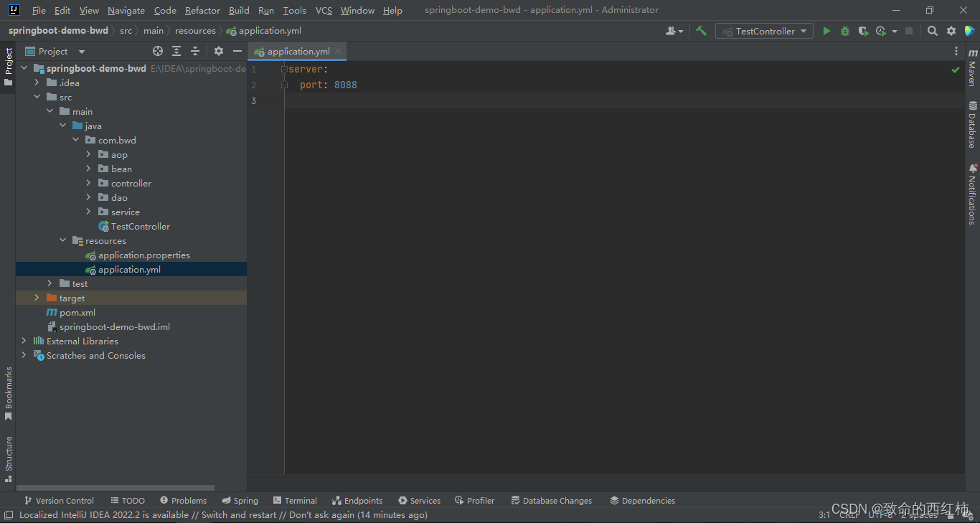Screen dimensions: 980x523
Task: Collapse springboot-demo-bwd root node
Action: point(24,68)
